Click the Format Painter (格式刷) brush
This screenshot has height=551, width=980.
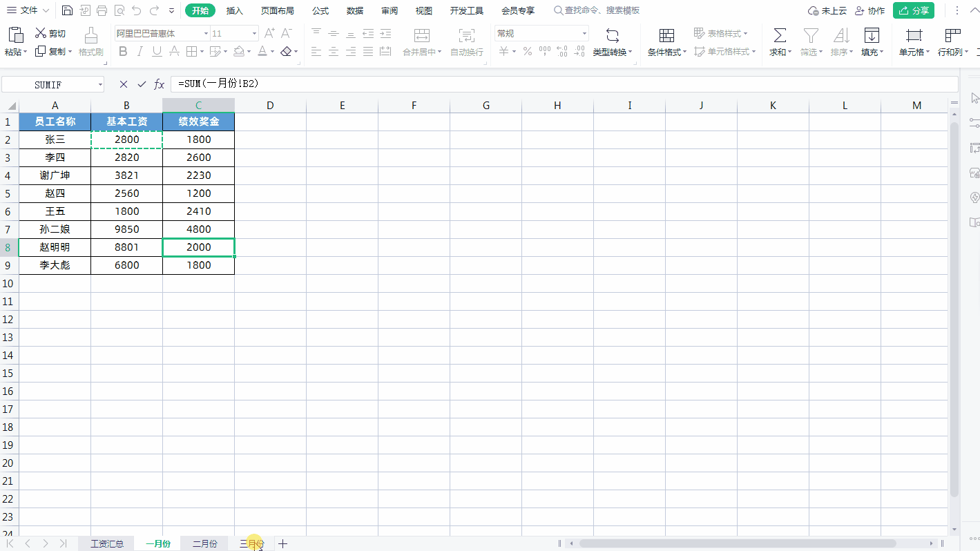pos(90,42)
